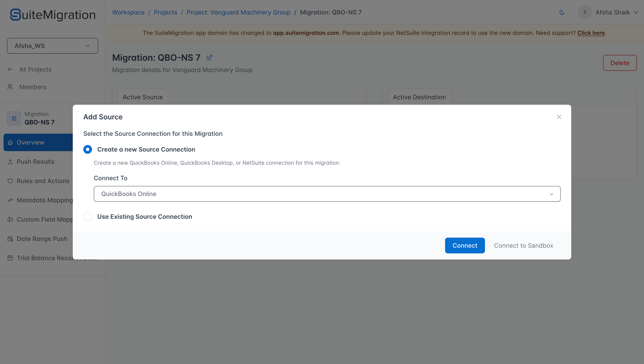Image resolution: width=644 pixels, height=364 pixels.
Task: Click the blue Connect button
Action: [x=465, y=246]
